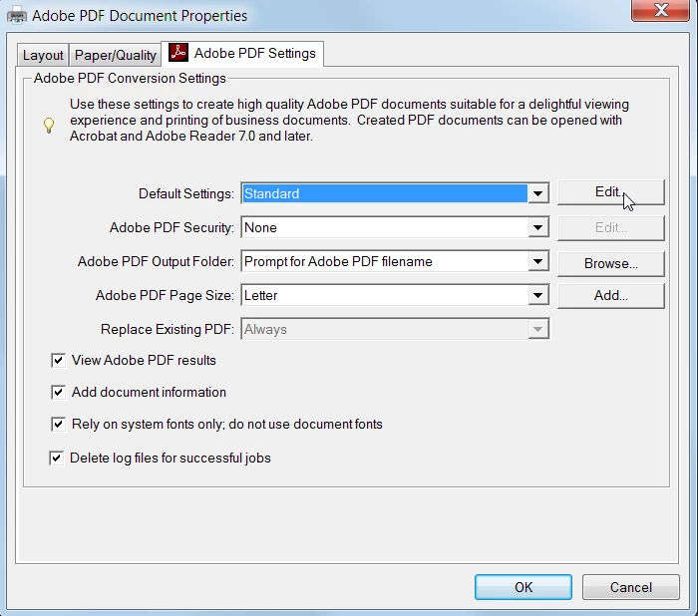Image resolution: width=698 pixels, height=616 pixels.
Task: Toggle Delete log files for successful jobs
Action: point(57,458)
